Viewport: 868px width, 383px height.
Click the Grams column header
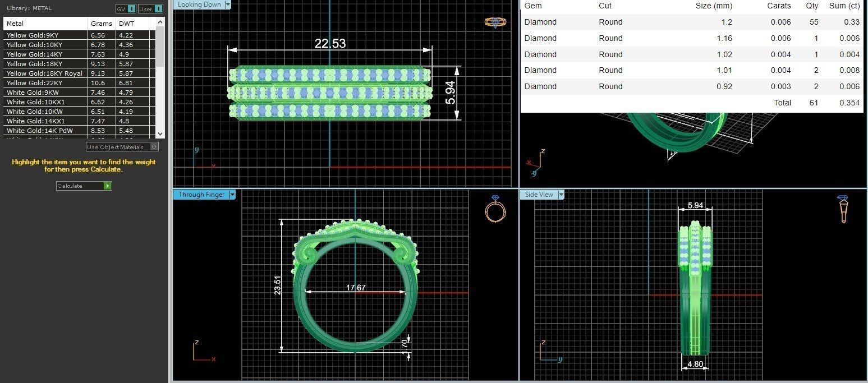pos(102,24)
